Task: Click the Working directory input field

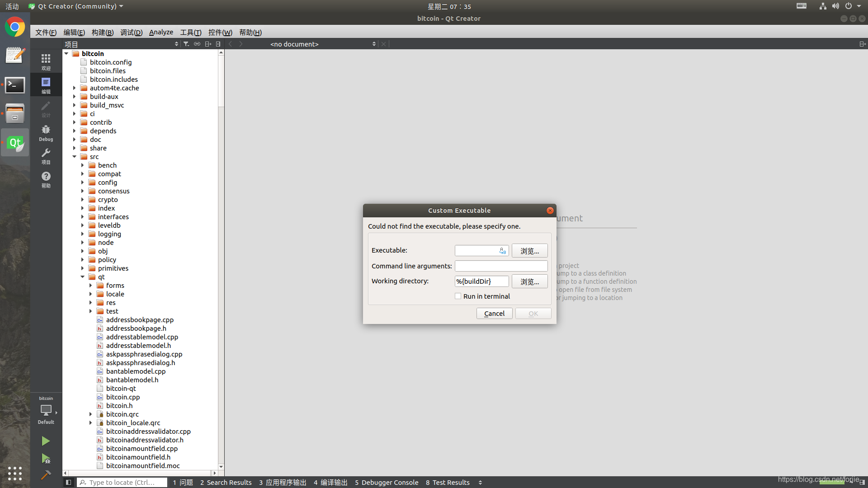Action: 481,281
